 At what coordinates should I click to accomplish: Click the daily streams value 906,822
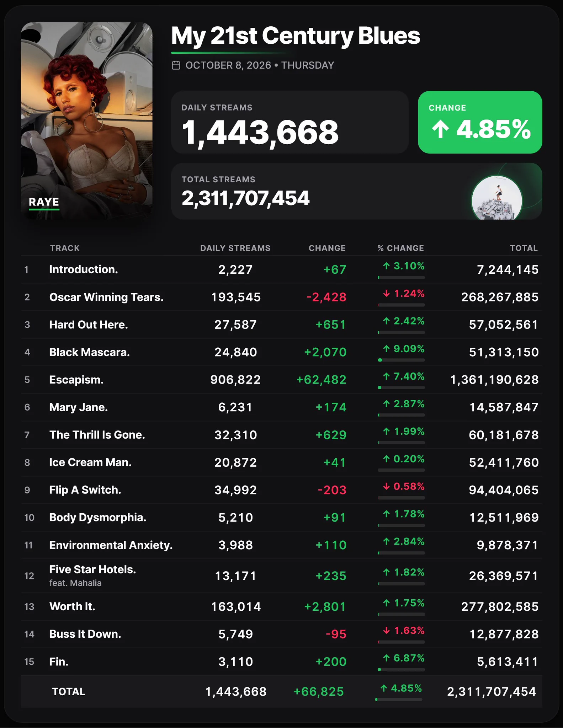[235, 380]
